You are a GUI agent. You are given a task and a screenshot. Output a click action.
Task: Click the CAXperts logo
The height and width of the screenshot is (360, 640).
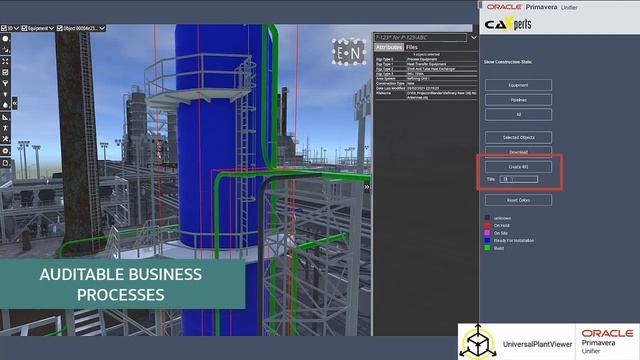coord(508,24)
